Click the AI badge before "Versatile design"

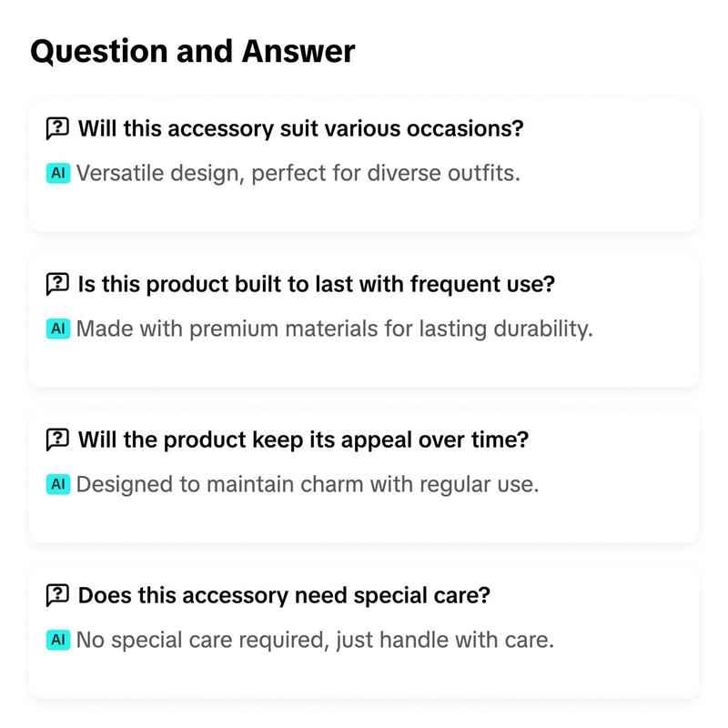click(58, 173)
